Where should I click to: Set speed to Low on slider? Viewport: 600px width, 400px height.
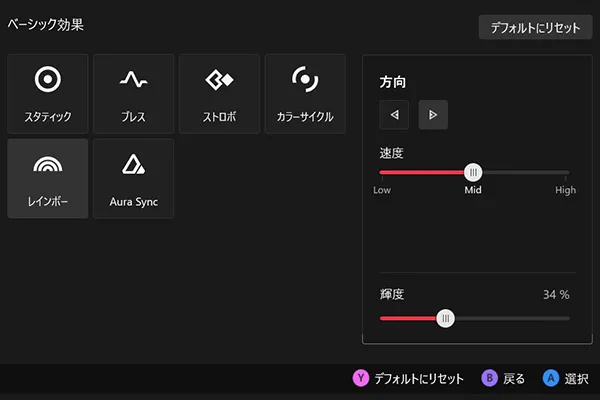[x=382, y=172]
